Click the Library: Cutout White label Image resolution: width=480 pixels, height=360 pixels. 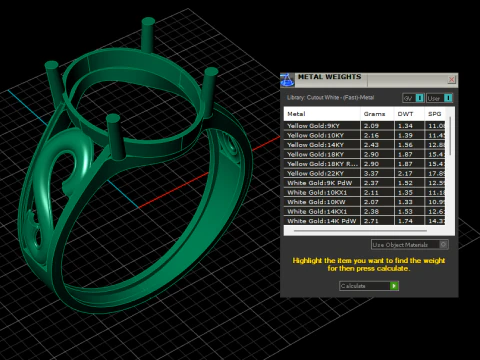click(330, 98)
